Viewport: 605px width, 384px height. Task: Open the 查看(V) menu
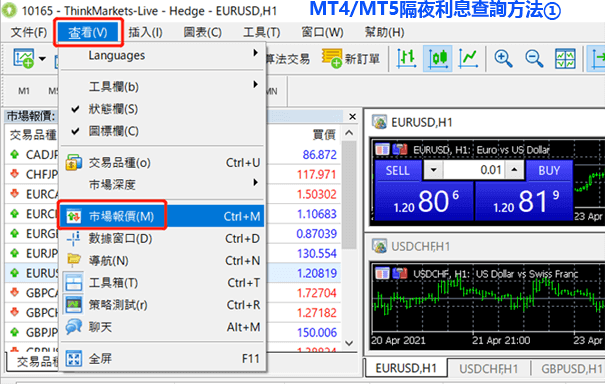point(88,32)
